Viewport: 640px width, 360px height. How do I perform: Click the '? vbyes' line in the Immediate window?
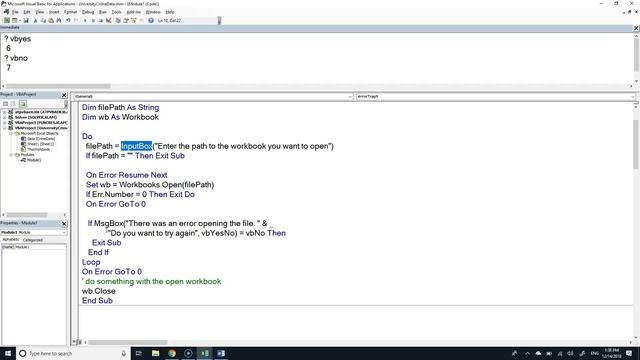tap(18, 39)
